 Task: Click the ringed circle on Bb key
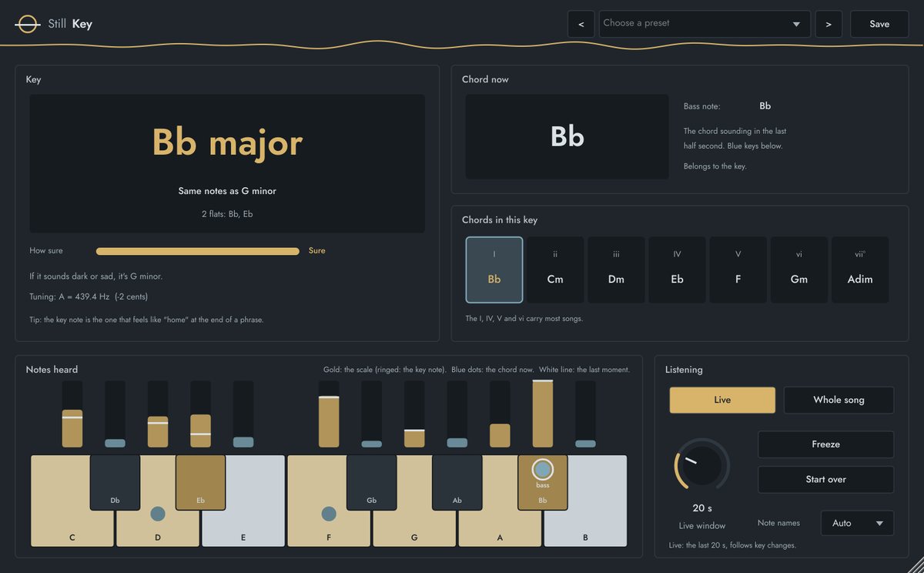point(543,469)
